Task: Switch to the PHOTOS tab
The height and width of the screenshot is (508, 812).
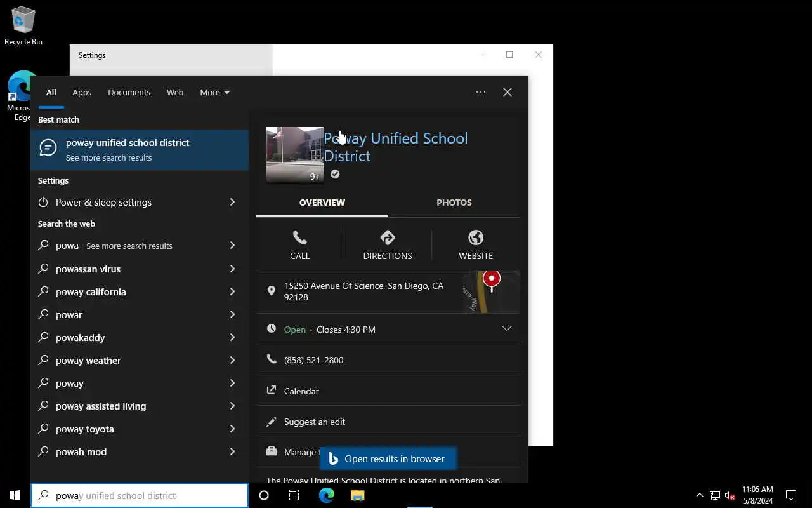Action: [x=454, y=203]
